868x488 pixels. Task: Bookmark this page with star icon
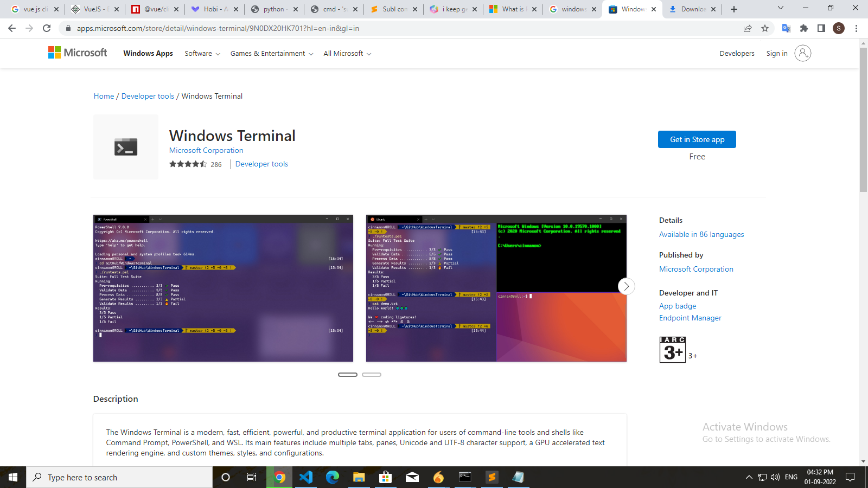pos(765,28)
